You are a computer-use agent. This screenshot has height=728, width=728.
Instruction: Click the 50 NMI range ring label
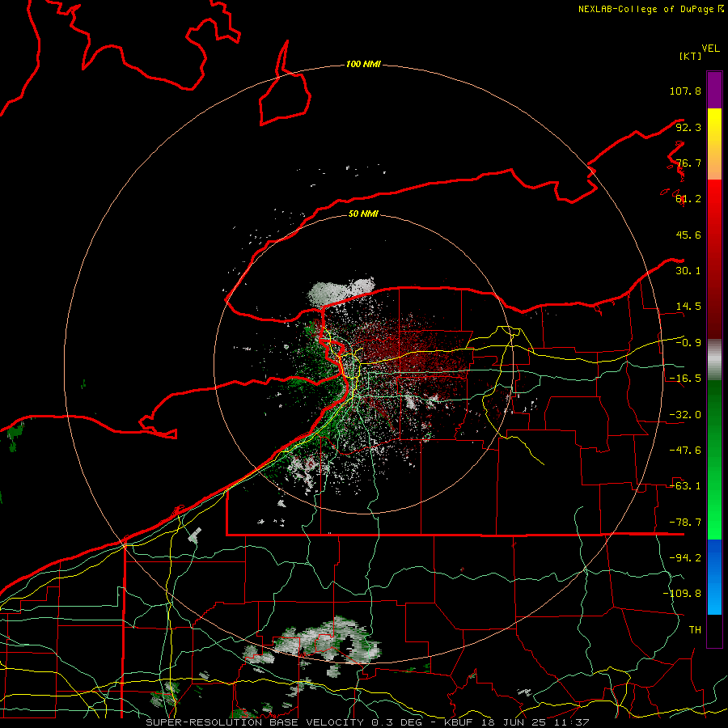point(363,214)
